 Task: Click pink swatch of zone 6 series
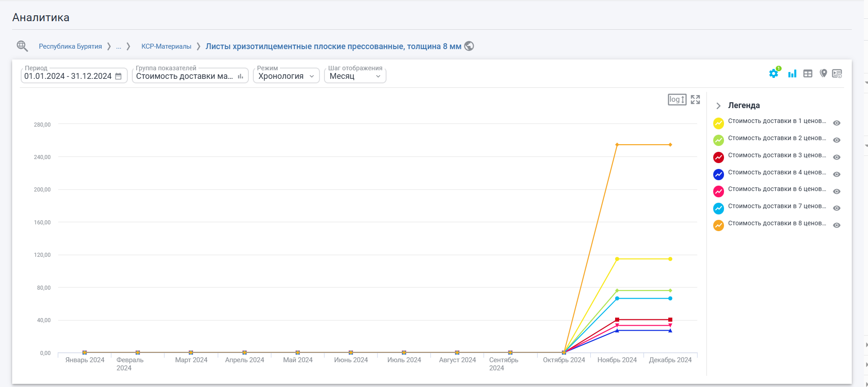719,191
